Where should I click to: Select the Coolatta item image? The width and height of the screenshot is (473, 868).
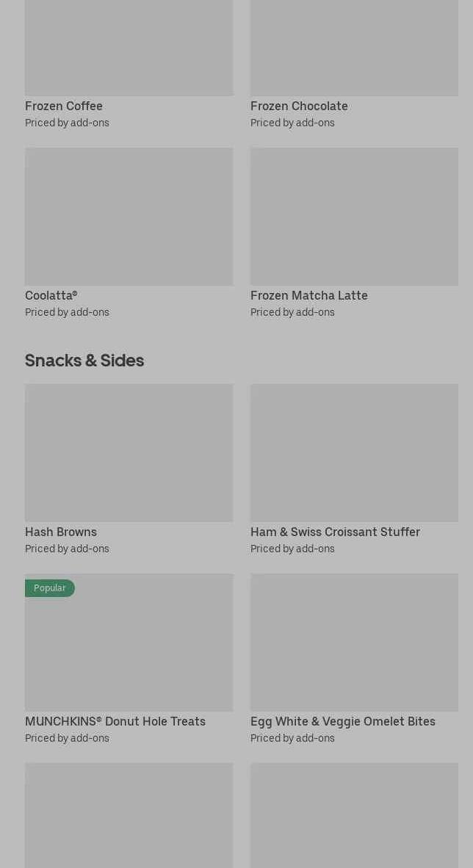129,216
